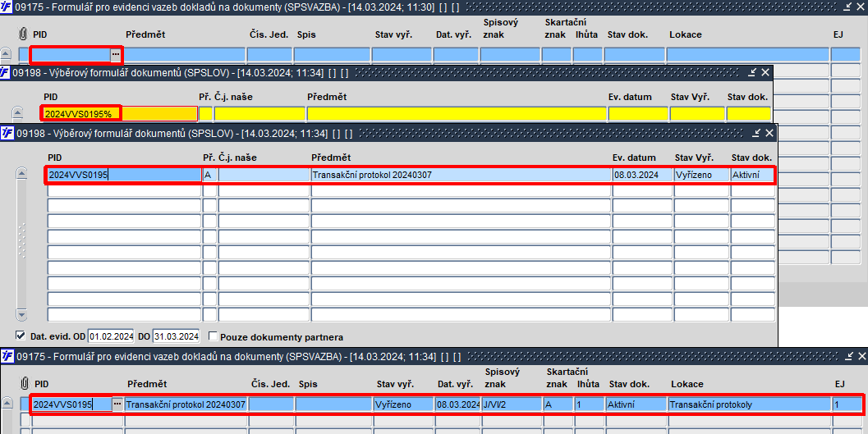
Task: Click the scroll-up arrow in the 11:30 SPSVAZBA window
Action: point(6,54)
